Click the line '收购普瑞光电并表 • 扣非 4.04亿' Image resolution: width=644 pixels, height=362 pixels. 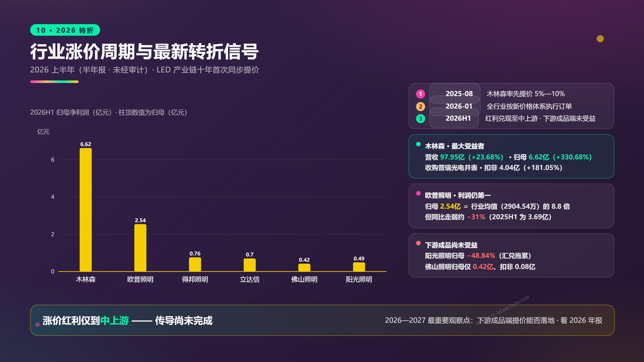[494, 168]
